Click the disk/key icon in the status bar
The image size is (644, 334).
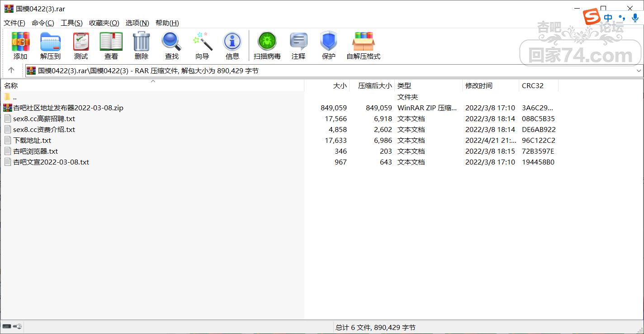pyautogui.click(x=12, y=326)
